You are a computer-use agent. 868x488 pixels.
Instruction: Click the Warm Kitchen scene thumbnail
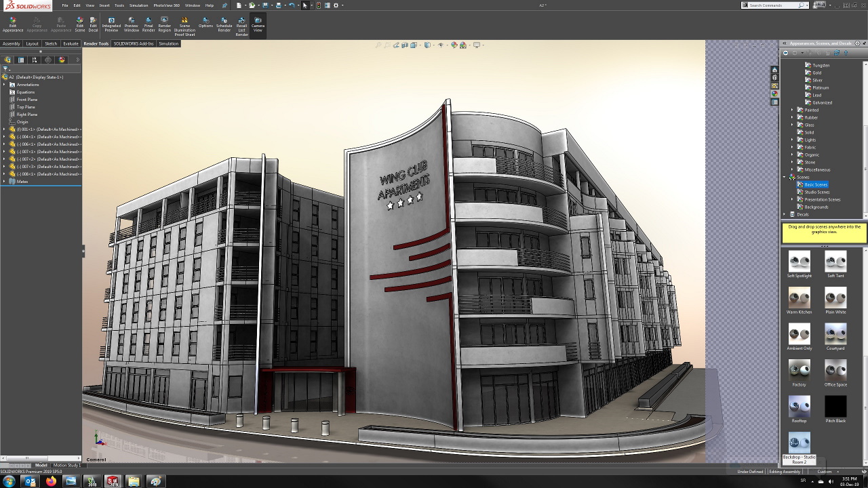point(799,298)
